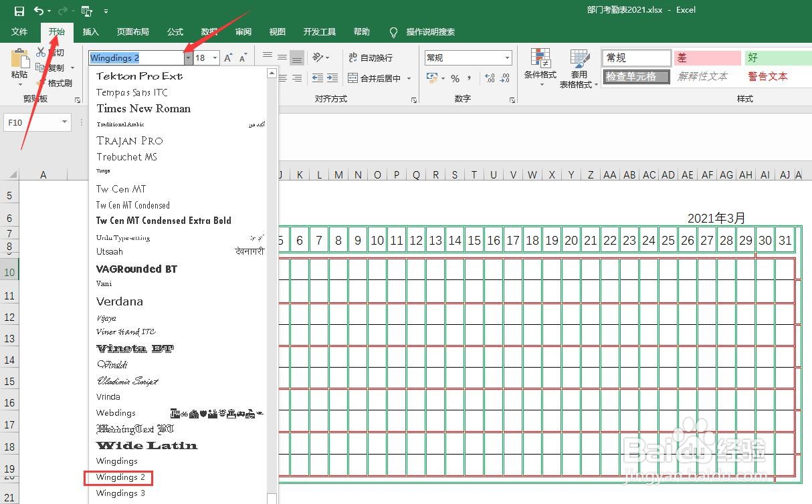Open the clipboard group dialog launcher
The width and height of the screenshot is (812, 504).
pos(78,100)
